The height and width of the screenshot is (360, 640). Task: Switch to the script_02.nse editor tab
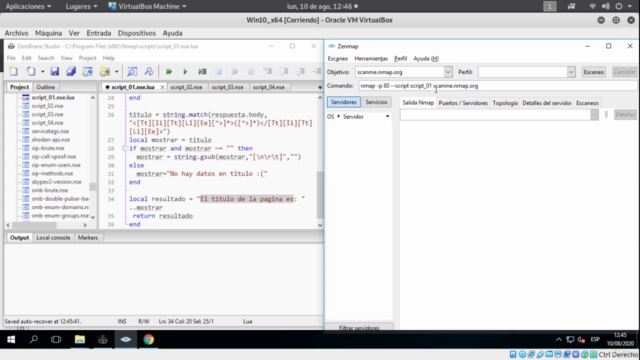186,87
